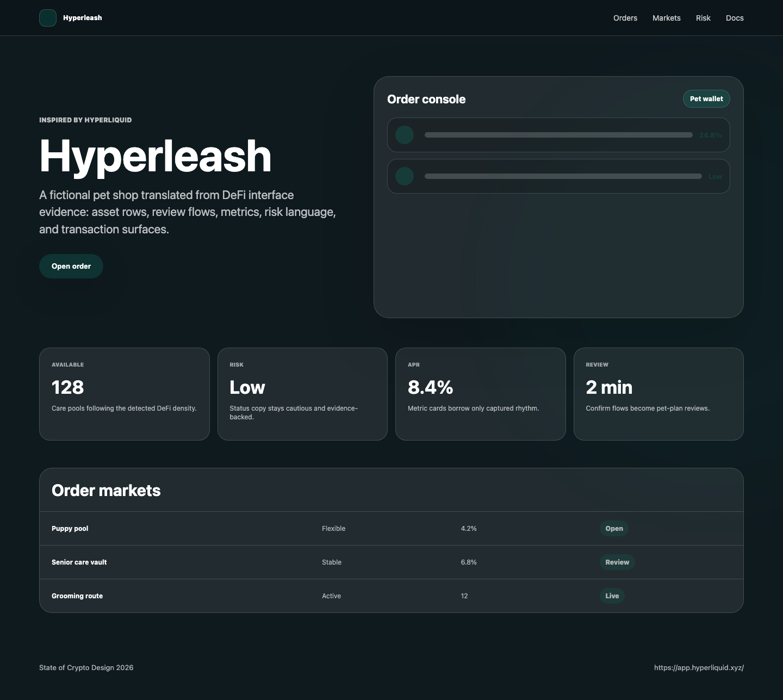Click the Stable cell in Senior care vault row
This screenshot has width=783, height=700.
click(x=332, y=562)
